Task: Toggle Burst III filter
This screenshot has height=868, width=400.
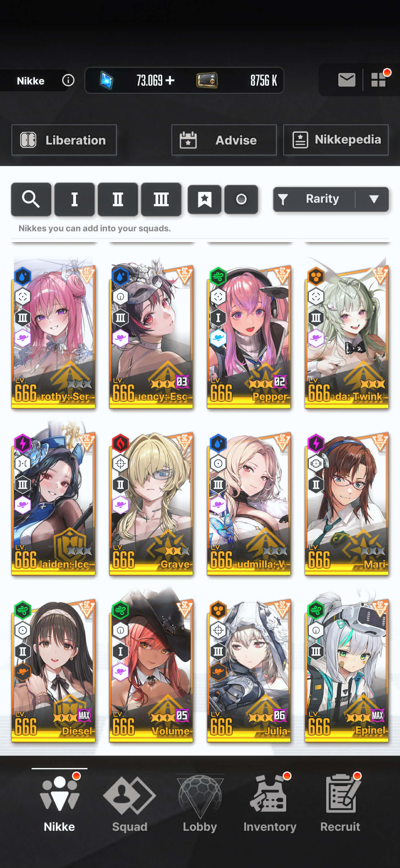Action: 161,199
